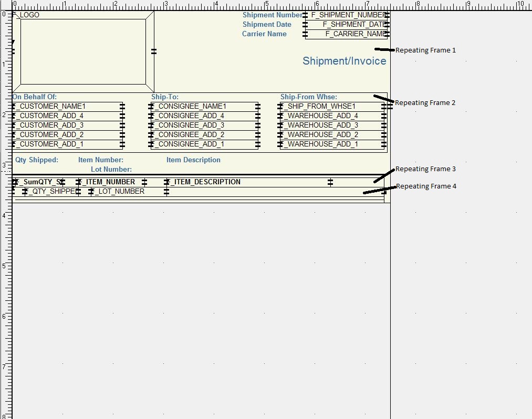This screenshot has height=419, width=532.
Task: Click the F_SHIPMENT_NUMBER field
Action: (347, 15)
